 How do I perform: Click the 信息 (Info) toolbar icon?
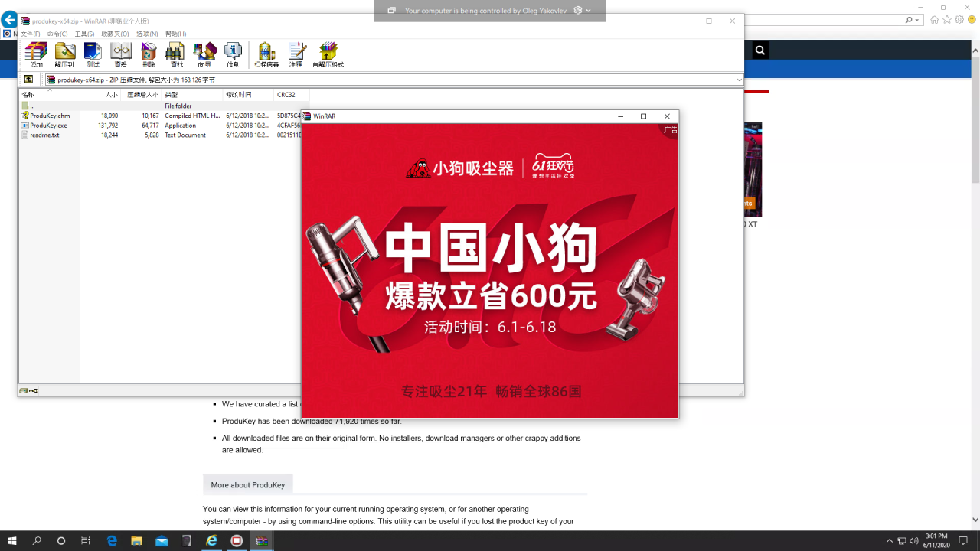(233, 55)
